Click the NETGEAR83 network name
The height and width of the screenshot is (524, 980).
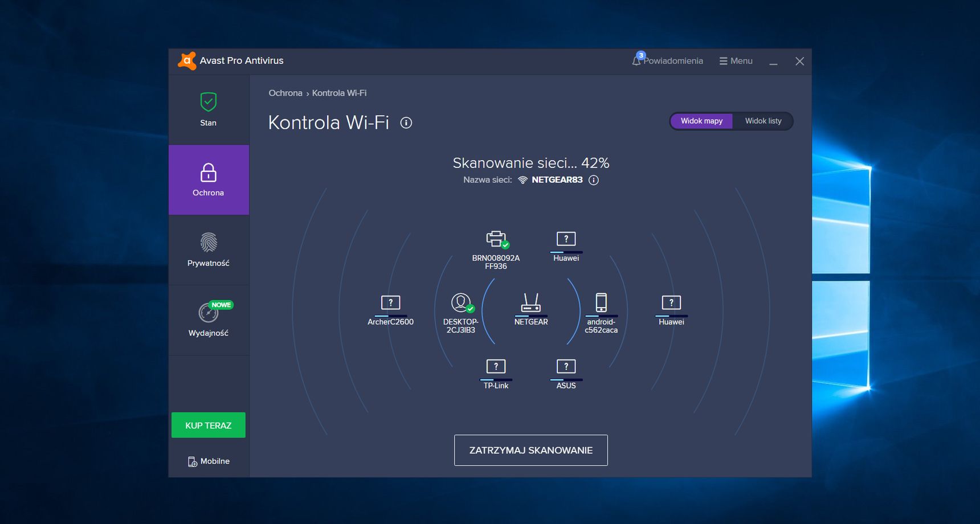tap(557, 180)
